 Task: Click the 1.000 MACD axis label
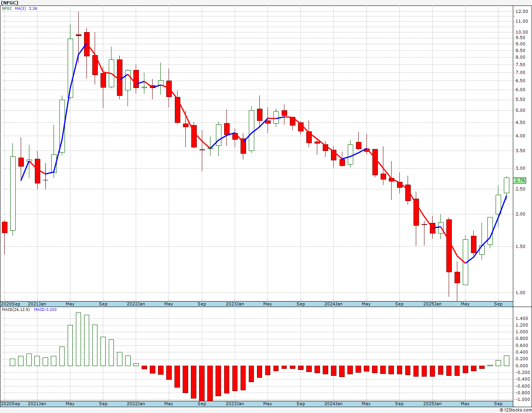coord(521,332)
